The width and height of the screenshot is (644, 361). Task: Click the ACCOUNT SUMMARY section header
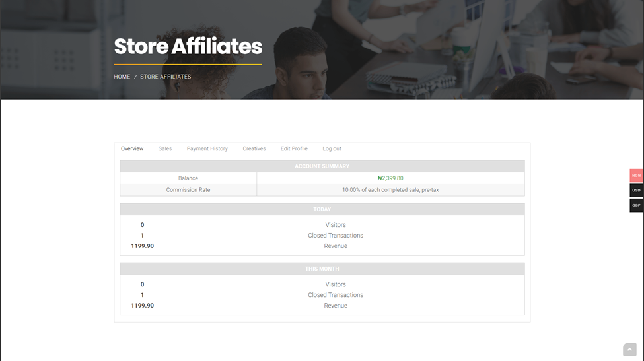(x=322, y=166)
